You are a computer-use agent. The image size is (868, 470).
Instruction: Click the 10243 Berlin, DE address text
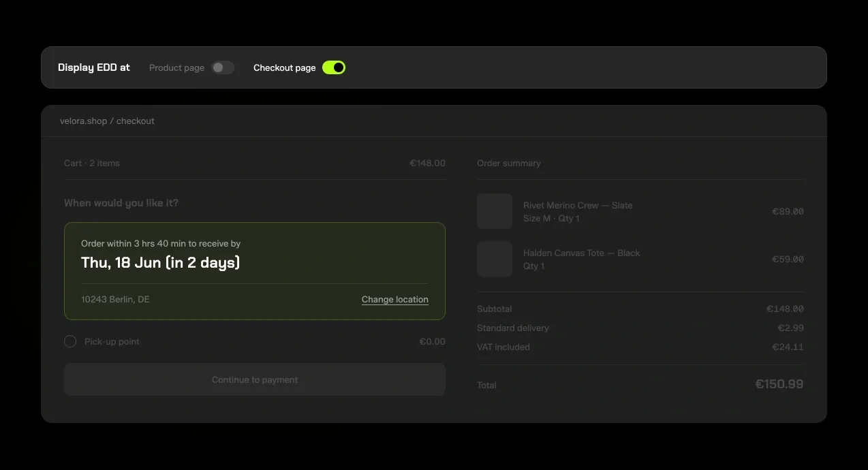point(115,299)
